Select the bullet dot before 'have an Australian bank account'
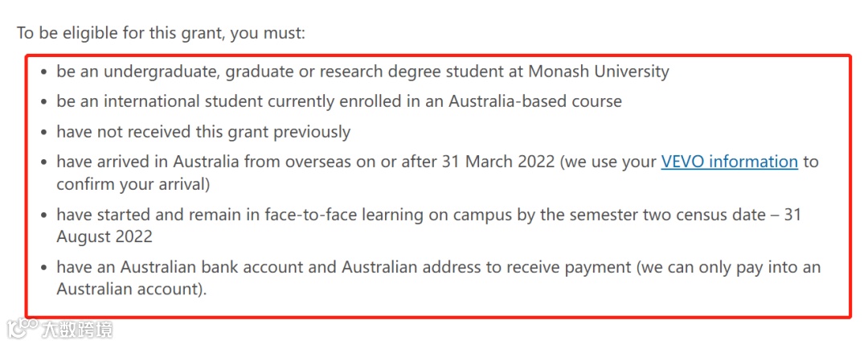The width and height of the screenshot is (868, 345). pos(45,268)
